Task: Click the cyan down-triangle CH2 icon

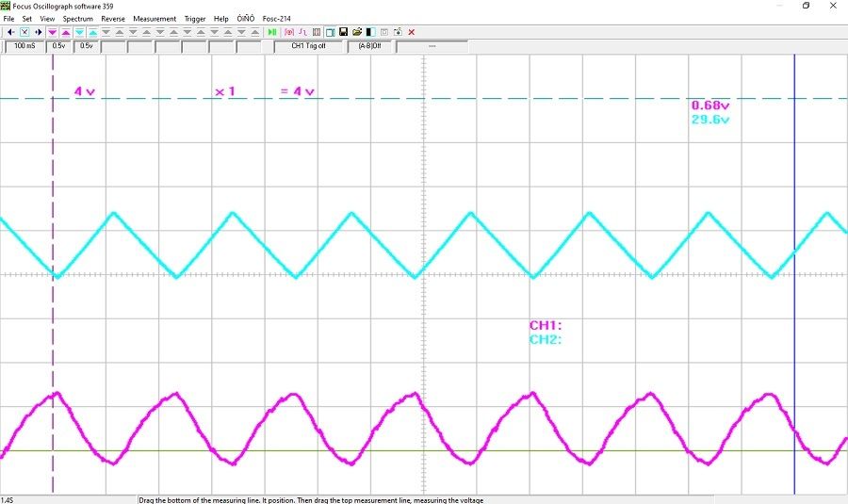Action: tap(79, 32)
